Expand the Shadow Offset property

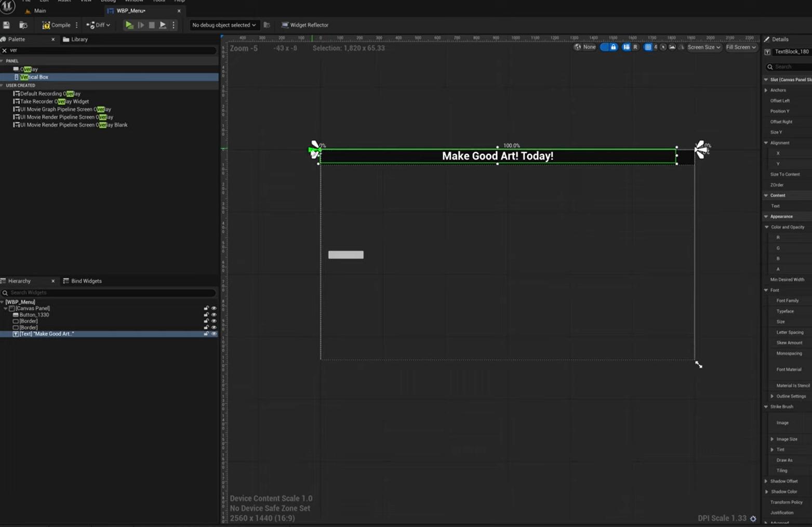[x=766, y=481]
